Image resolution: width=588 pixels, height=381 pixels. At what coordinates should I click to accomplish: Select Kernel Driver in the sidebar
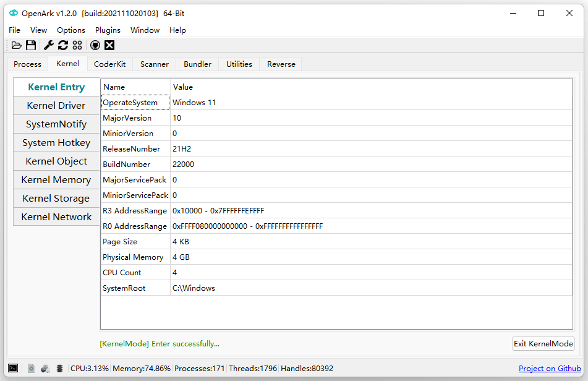tap(56, 105)
